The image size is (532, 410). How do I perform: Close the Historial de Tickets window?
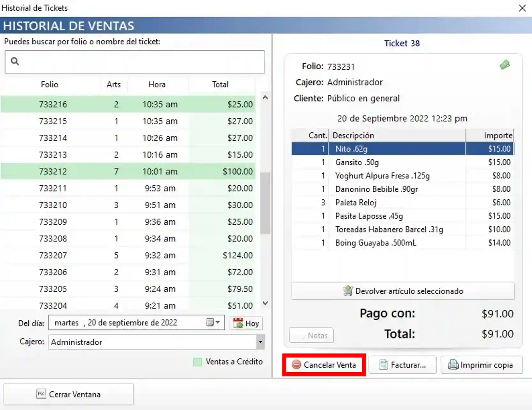coord(522,8)
